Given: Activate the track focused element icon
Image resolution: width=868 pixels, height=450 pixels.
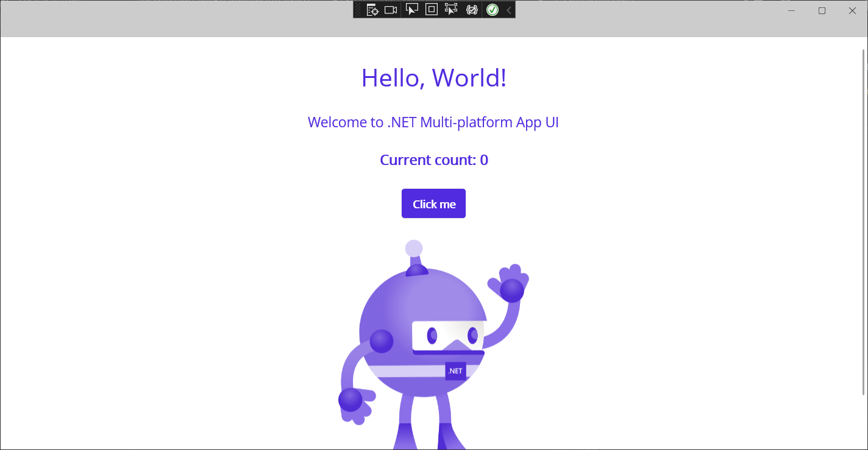Looking at the screenshot, I should pos(451,10).
